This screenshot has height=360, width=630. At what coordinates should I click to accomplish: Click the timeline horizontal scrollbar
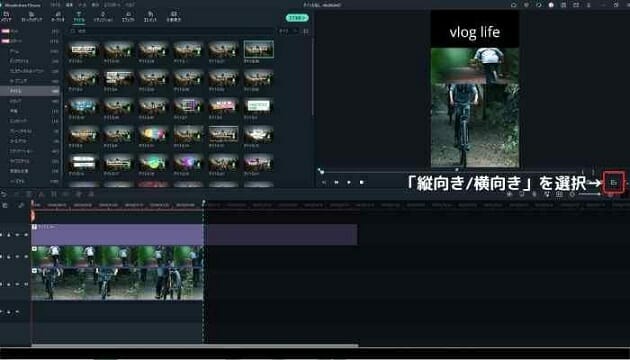pos(195,345)
